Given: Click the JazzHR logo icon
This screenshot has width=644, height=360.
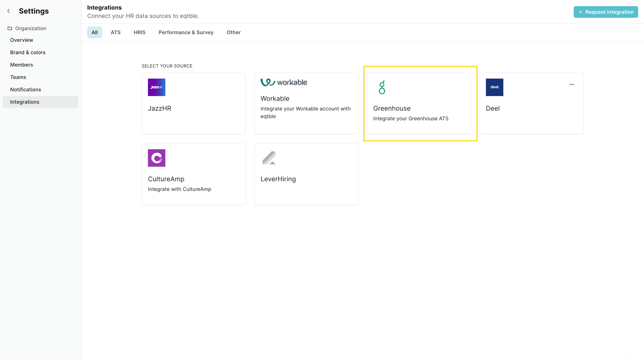Looking at the screenshot, I should point(157,87).
